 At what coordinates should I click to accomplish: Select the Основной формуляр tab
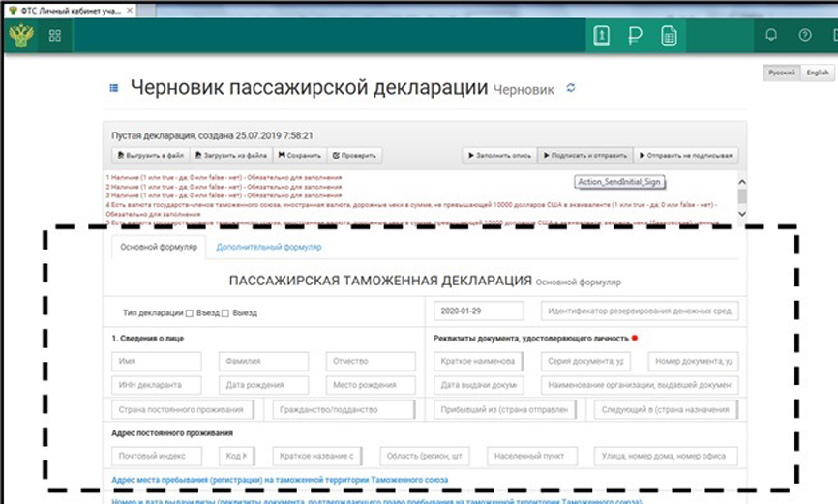[159, 248]
